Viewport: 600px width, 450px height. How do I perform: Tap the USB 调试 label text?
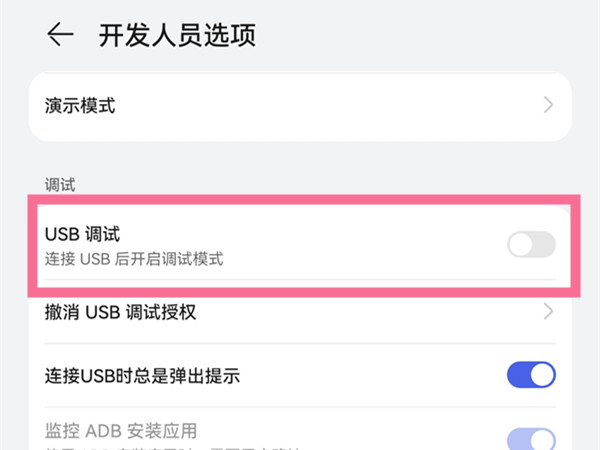tap(82, 234)
